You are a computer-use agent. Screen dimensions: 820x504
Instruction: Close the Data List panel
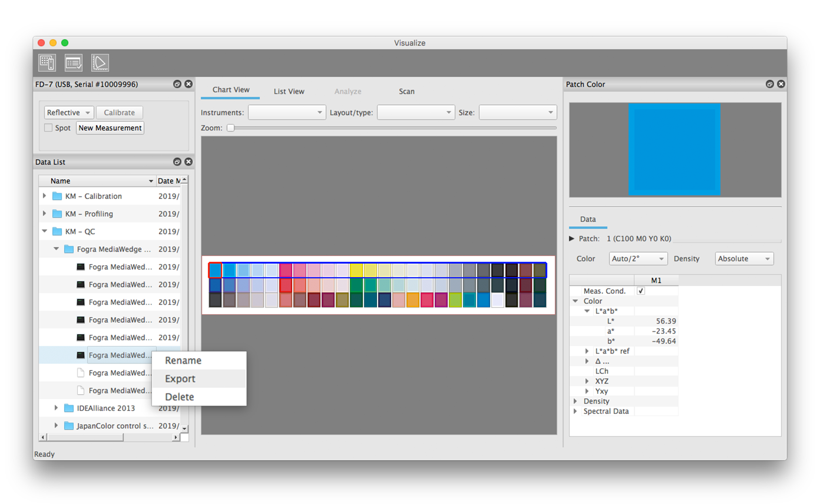(x=188, y=162)
